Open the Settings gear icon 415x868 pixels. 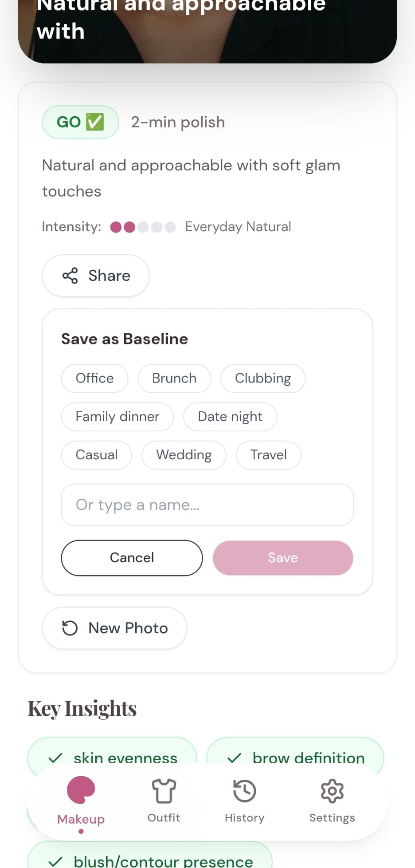tap(332, 791)
